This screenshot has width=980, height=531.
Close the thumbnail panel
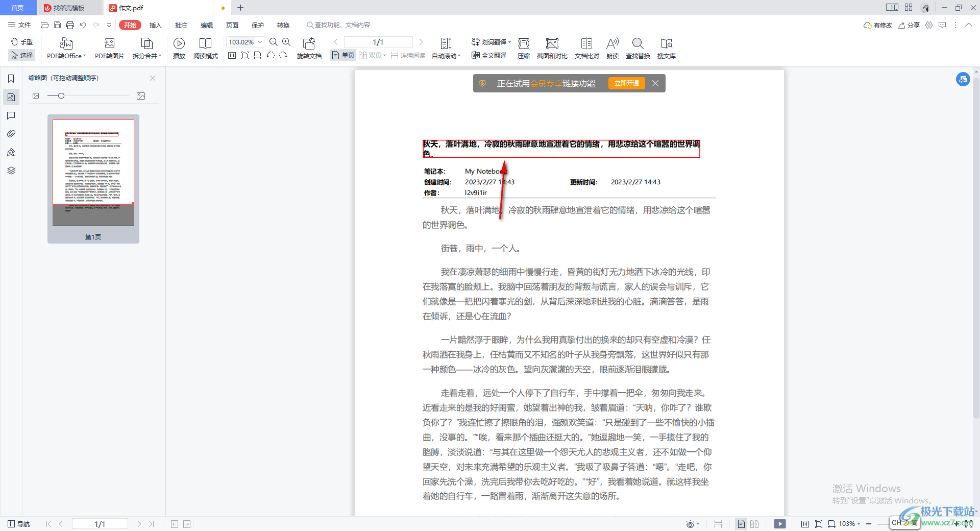[x=153, y=78]
